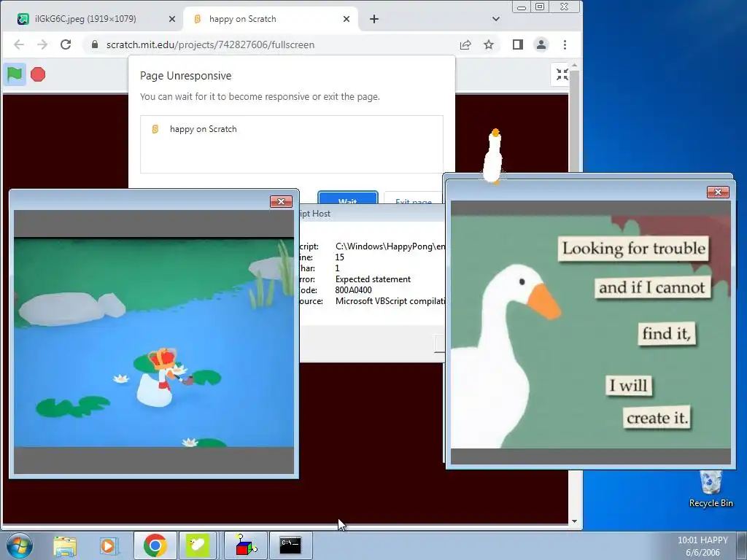Click the Expected statement error text
747x560 pixels.
click(x=373, y=279)
